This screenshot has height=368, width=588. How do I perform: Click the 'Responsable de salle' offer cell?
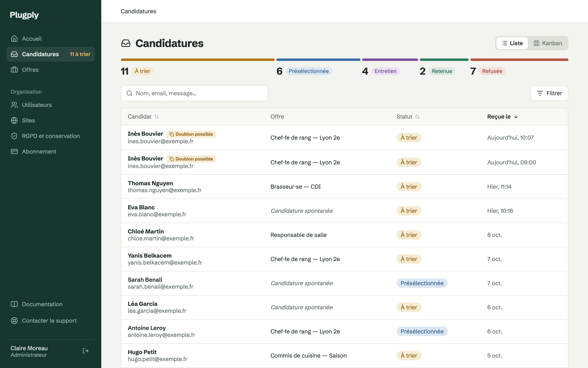[x=298, y=235]
